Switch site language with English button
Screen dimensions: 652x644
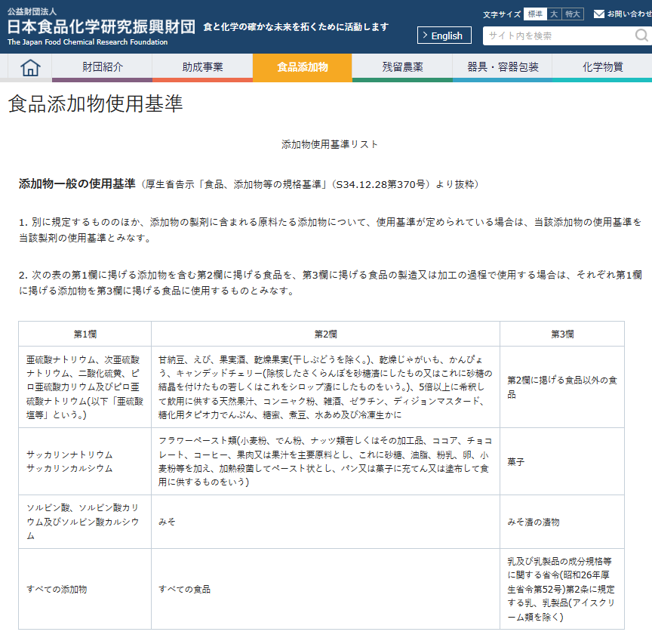[x=444, y=35]
